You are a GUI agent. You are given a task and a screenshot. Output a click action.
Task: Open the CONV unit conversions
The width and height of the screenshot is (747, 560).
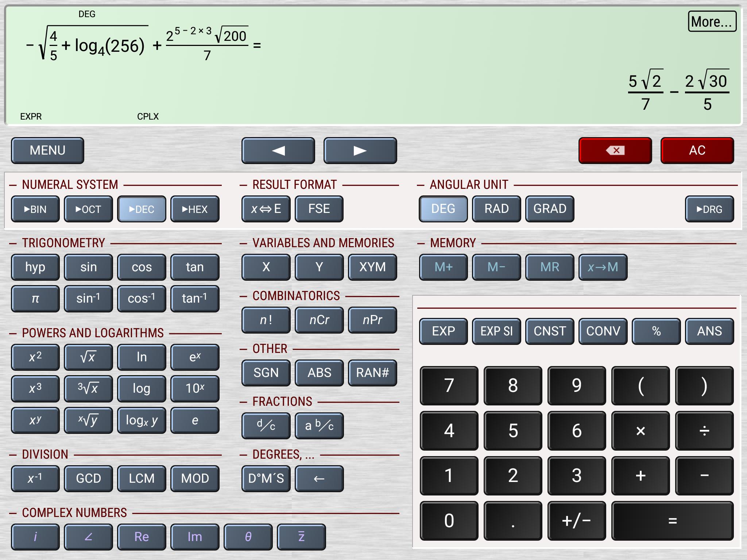(x=603, y=331)
